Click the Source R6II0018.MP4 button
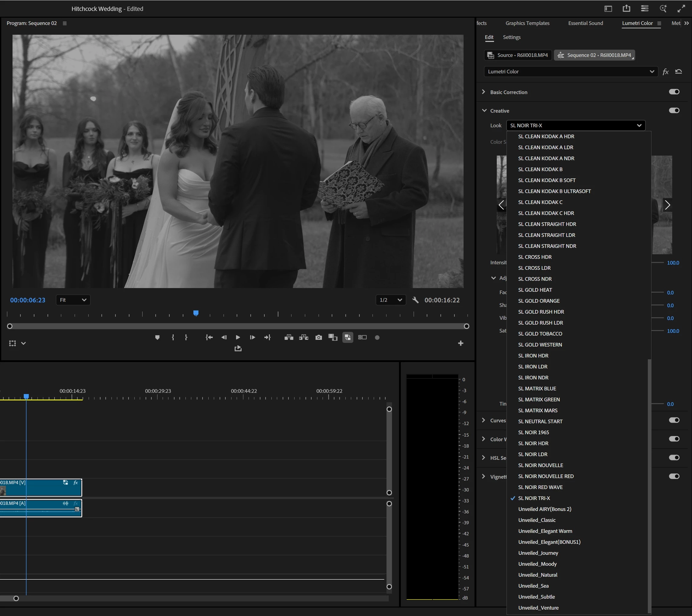692x616 pixels. pyautogui.click(x=518, y=55)
